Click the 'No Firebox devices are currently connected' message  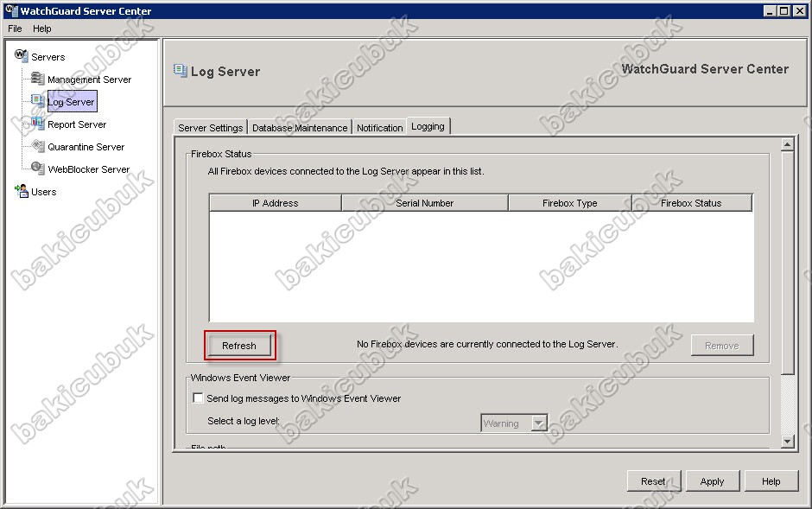(x=487, y=344)
